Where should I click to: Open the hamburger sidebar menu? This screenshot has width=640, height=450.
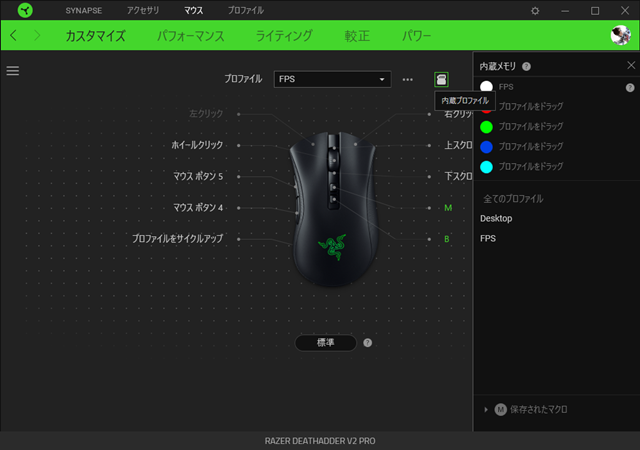click(13, 71)
